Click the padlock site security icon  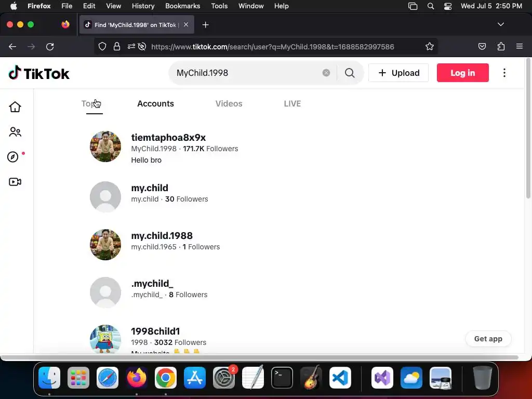pyautogui.click(x=117, y=46)
